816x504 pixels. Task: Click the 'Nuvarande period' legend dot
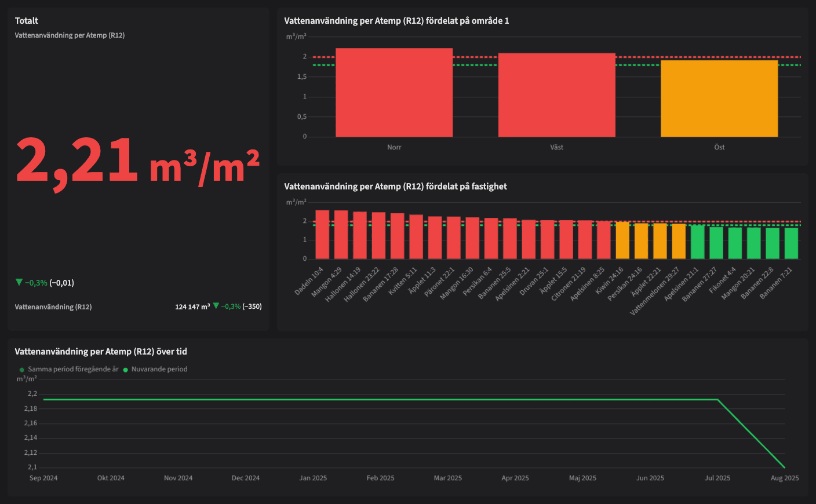[x=125, y=370]
